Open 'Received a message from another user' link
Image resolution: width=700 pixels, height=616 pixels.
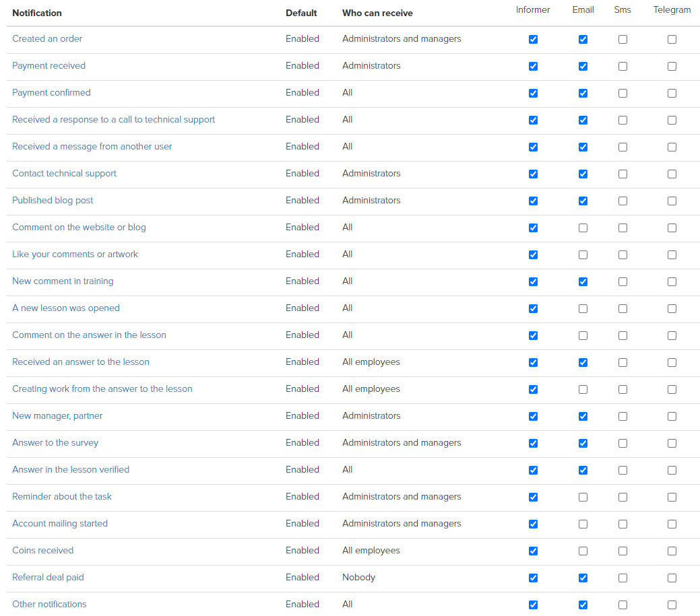[x=92, y=146]
